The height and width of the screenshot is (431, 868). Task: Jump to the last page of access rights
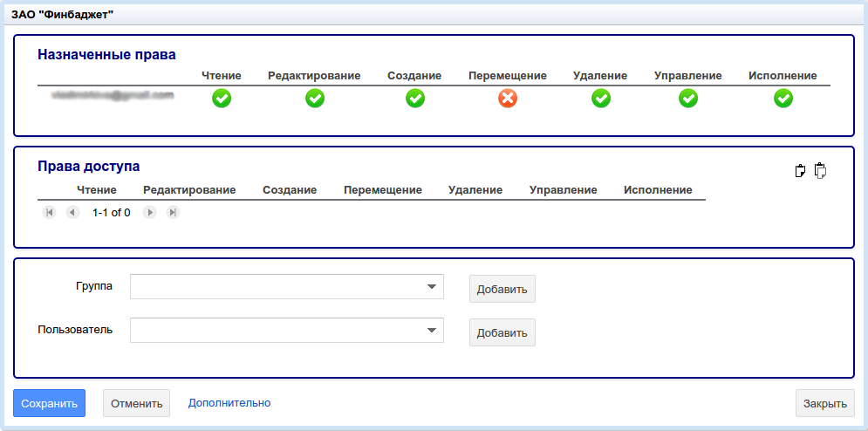173,212
